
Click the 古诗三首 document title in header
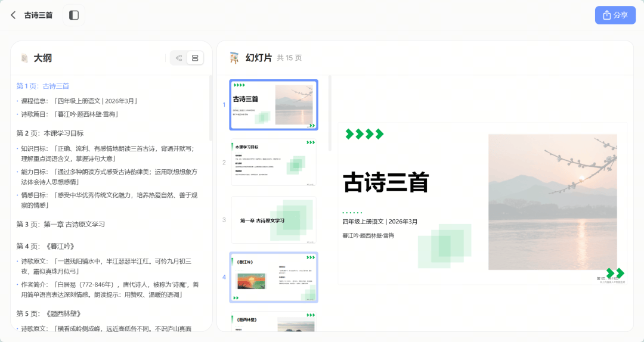click(38, 15)
